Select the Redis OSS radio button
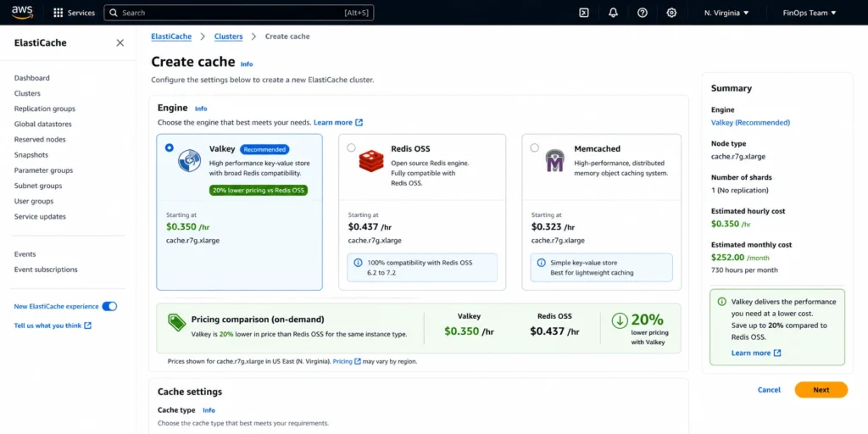The image size is (868, 434). (x=351, y=147)
